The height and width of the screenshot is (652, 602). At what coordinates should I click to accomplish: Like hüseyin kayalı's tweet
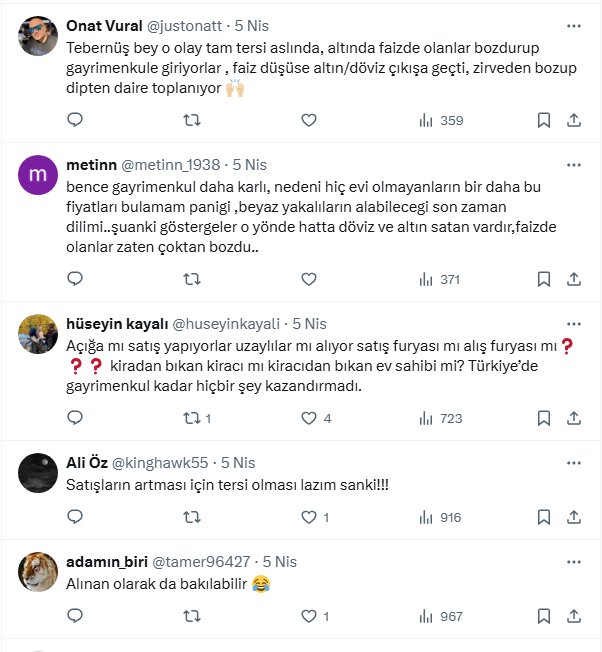coord(309,419)
